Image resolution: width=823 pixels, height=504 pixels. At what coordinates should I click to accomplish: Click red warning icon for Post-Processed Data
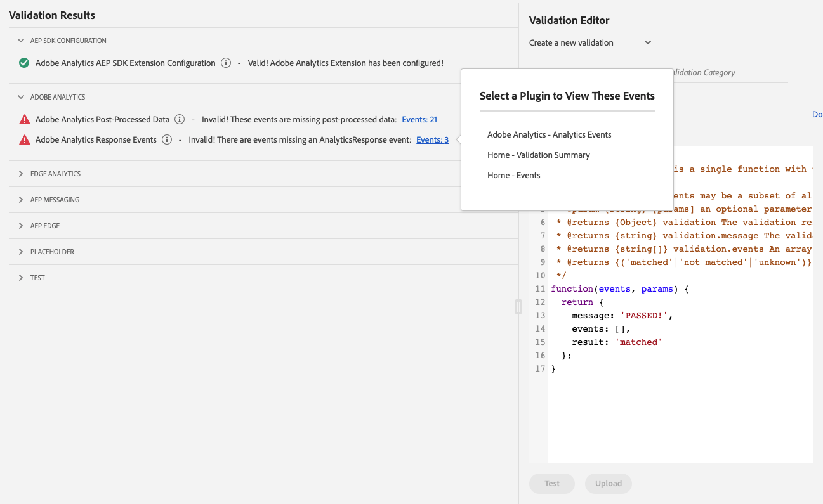click(x=24, y=119)
